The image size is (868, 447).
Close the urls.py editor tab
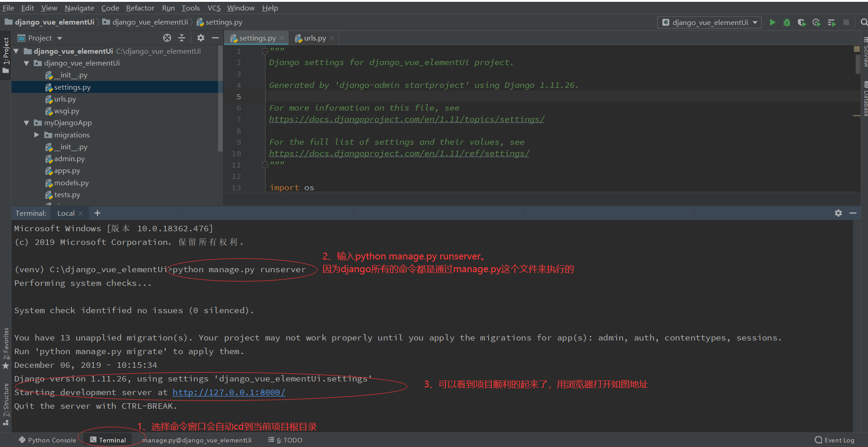point(332,38)
